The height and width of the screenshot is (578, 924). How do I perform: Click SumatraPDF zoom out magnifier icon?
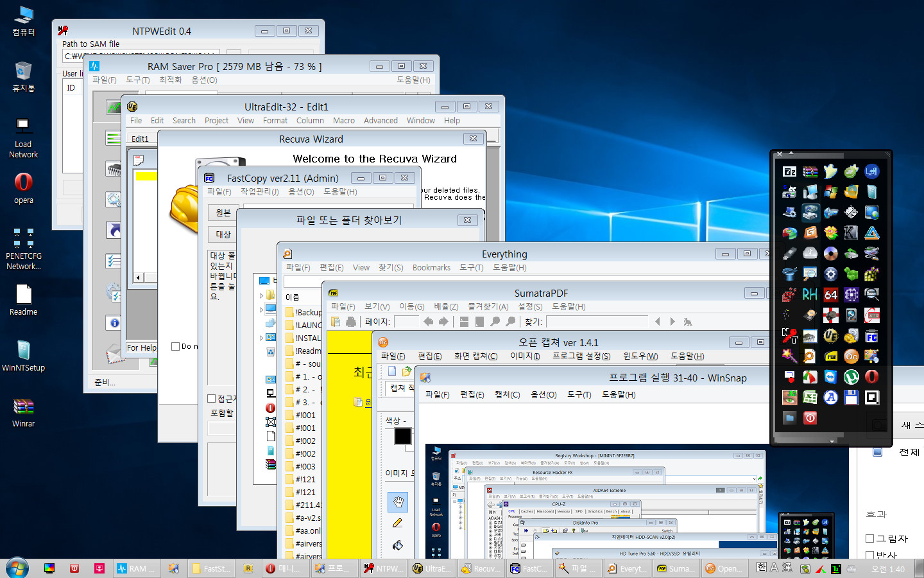click(x=495, y=322)
